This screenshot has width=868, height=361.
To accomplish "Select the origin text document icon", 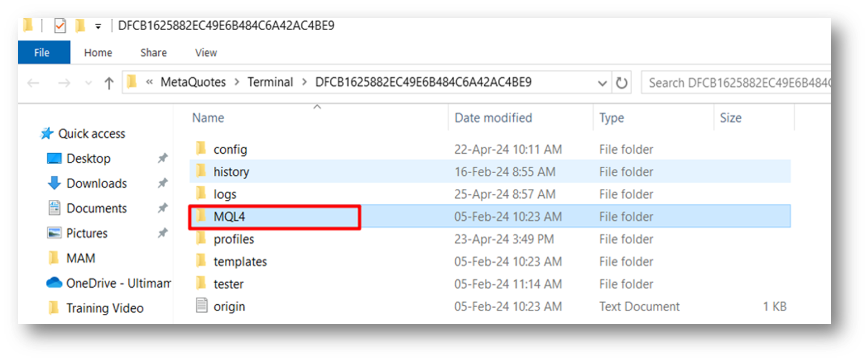I will 202,306.
